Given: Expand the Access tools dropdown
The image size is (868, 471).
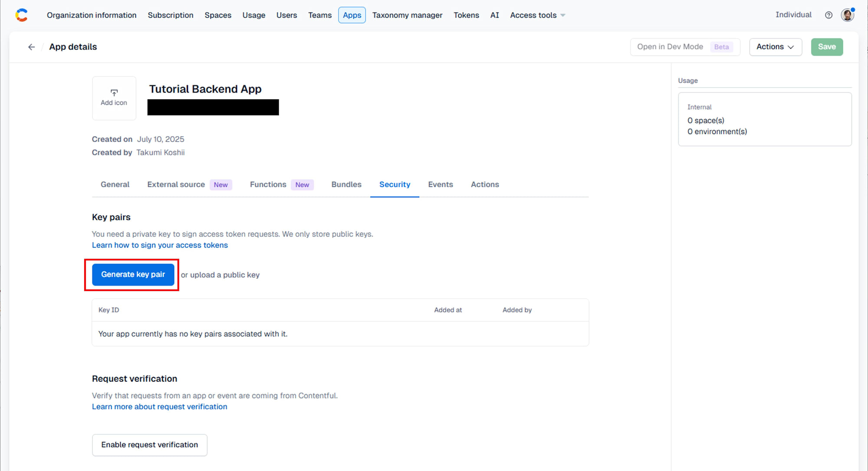Looking at the screenshot, I should (x=538, y=15).
